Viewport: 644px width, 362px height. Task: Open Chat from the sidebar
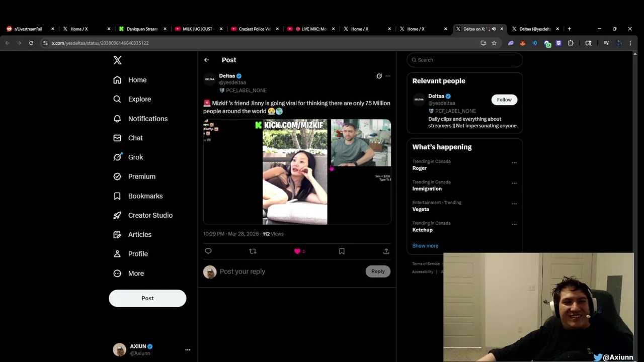[x=128, y=138]
